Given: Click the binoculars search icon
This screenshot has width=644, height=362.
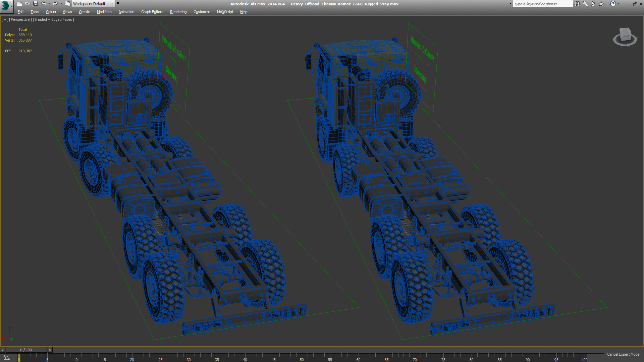Looking at the screenshot, I should click(x=577, y=4).
